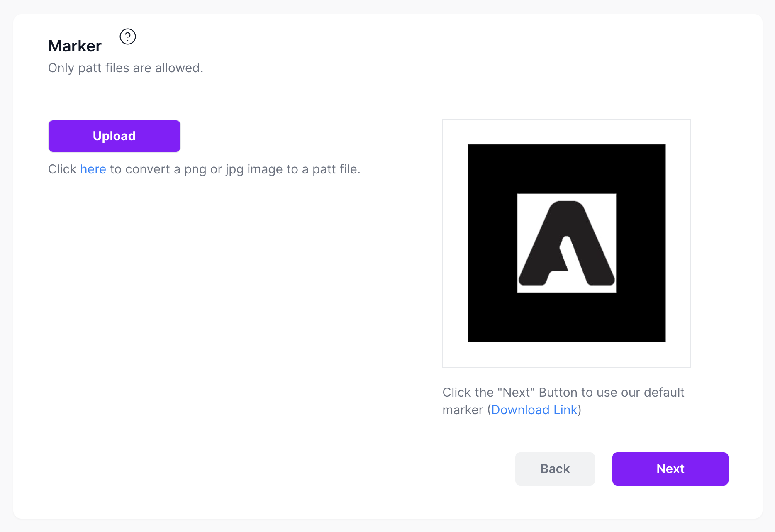Click the empty card area below Upload
The height and width of the screenshot is (532, 775).
point(207,311)
